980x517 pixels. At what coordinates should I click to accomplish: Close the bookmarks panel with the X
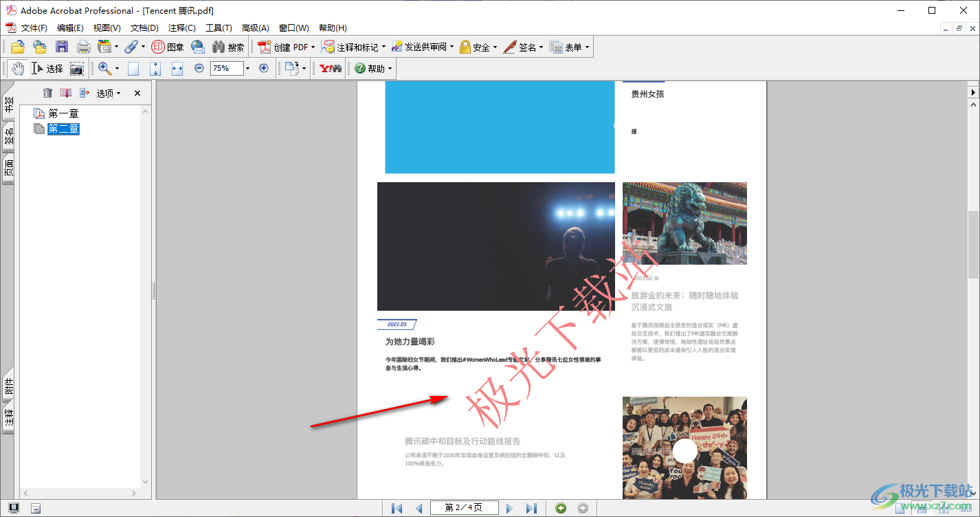pos(137,93)
